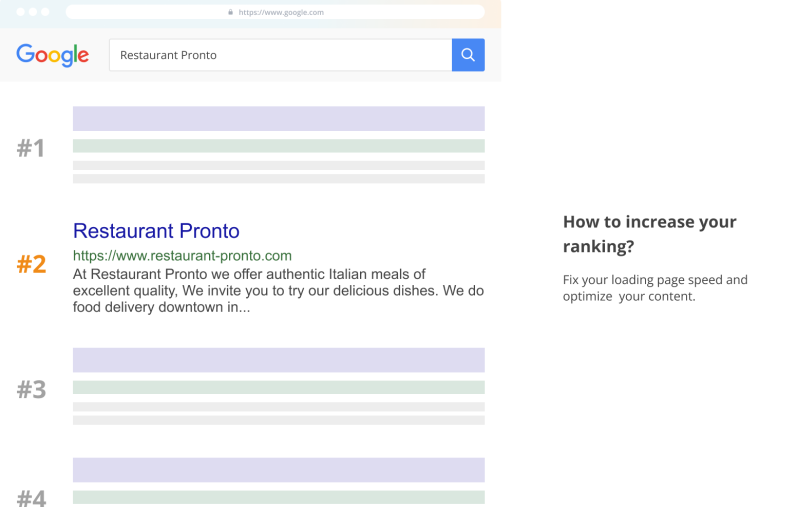This screenshot has height=507, width=797.
Task: Click the padlock icon in address bar
Action: pos(231,12)
